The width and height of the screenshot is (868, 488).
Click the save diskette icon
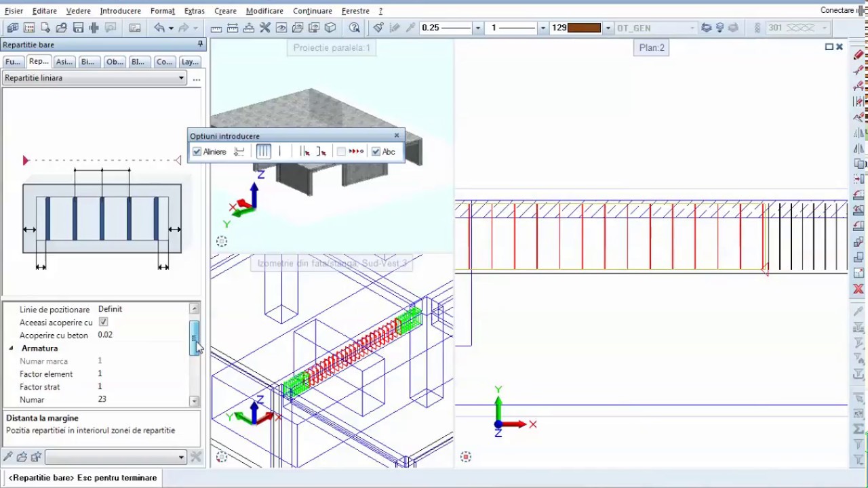pos(78,28)
